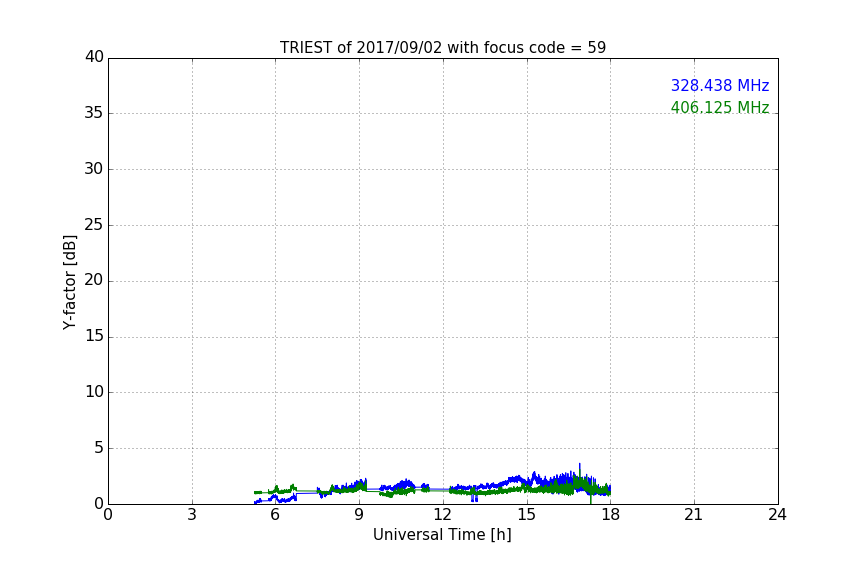Click y-axis tick label 25
This screenshot has width=864, height=576.
point(94,224)
